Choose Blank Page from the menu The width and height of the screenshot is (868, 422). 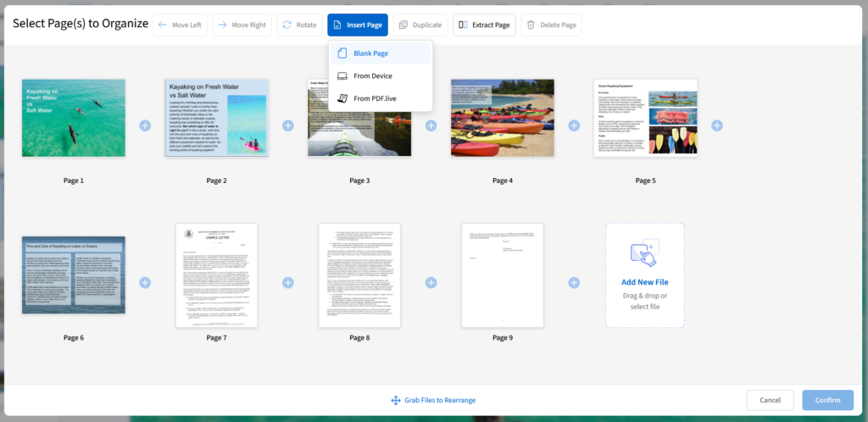381,53
